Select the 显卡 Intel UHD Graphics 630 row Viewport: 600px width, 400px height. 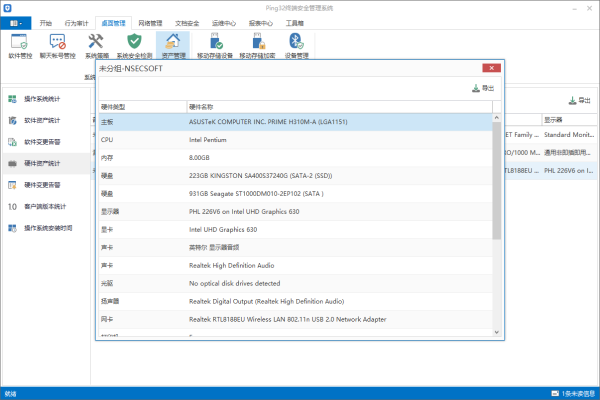tap(295, 230)
